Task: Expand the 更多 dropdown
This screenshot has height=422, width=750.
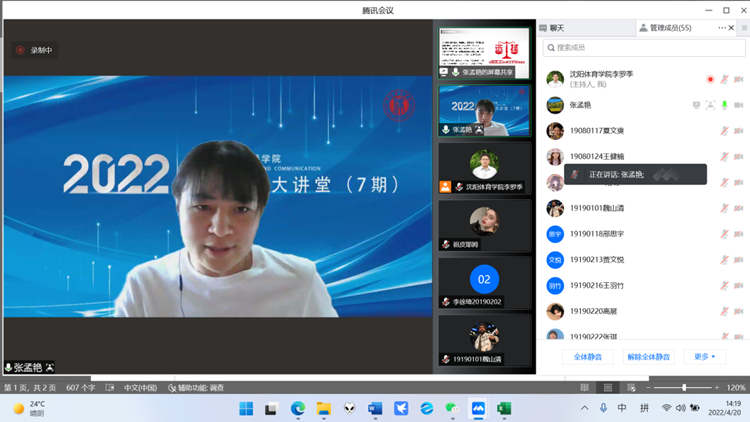Action: coord(705,357)
